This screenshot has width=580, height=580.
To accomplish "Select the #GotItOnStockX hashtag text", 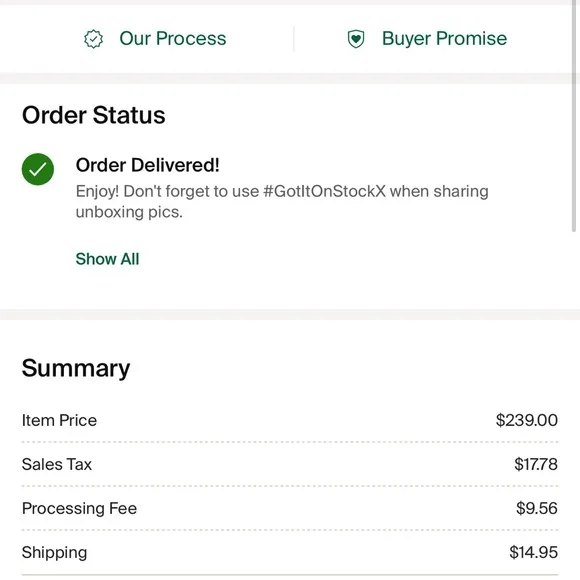I will [324, 191].
